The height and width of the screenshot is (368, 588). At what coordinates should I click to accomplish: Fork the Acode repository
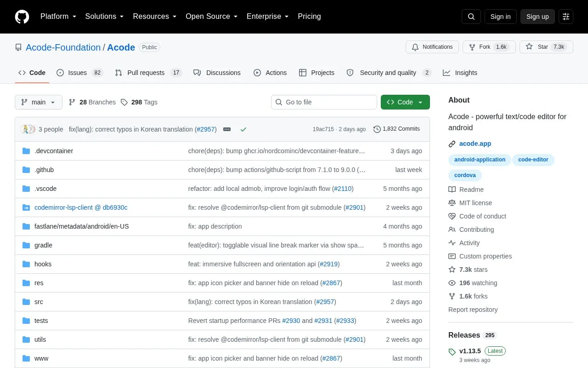click(489, 47)
